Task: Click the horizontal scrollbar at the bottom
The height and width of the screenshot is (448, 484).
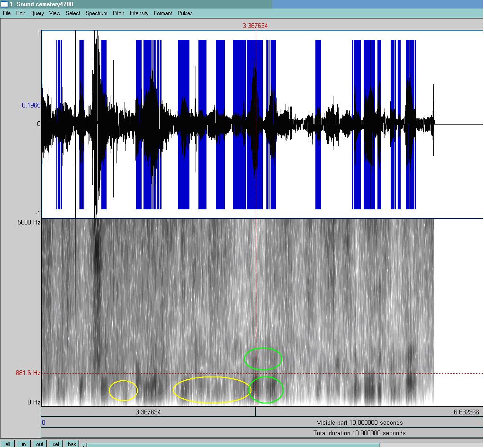Action: click(x=234, y=445)
